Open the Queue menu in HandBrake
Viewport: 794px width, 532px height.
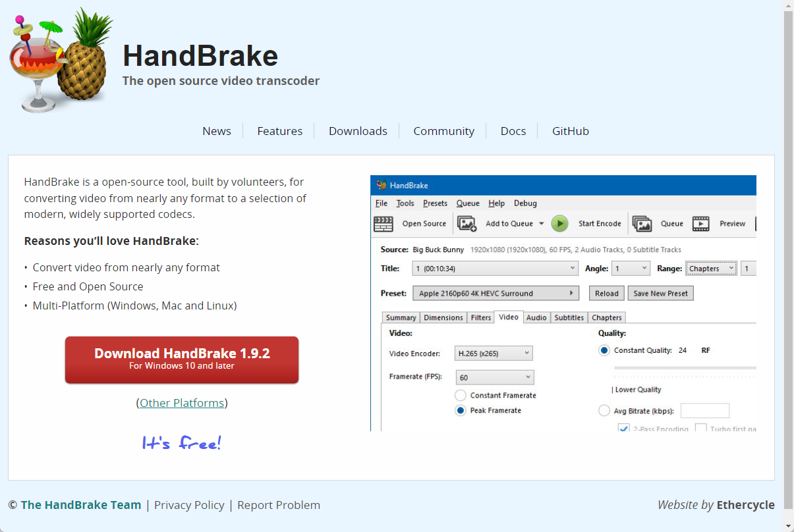pos(468,203)
